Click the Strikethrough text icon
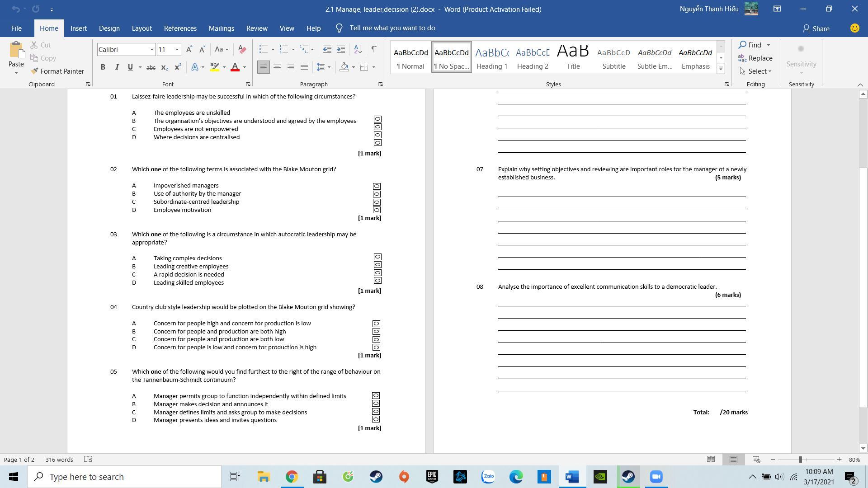The height and width of the screenshot is (488, 868). (151, 67)
